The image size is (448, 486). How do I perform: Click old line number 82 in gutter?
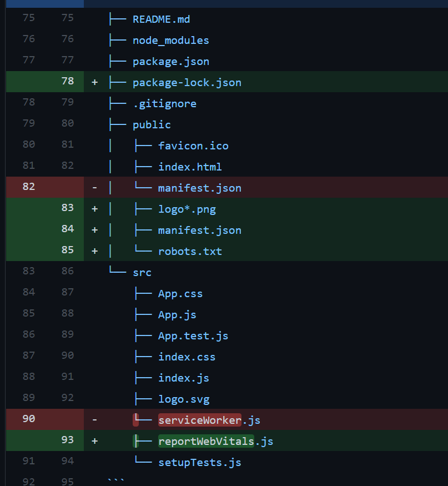(x=28, y=187)
